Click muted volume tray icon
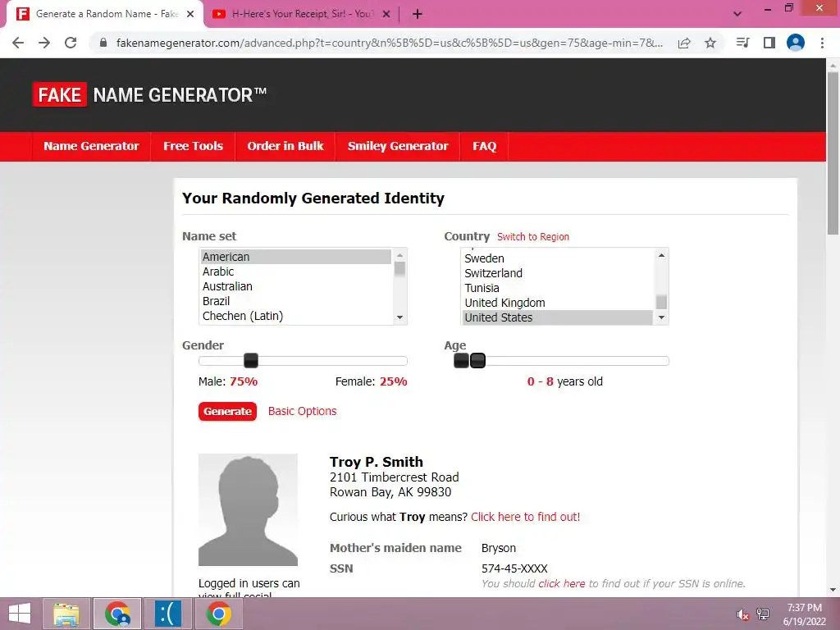 742,614
